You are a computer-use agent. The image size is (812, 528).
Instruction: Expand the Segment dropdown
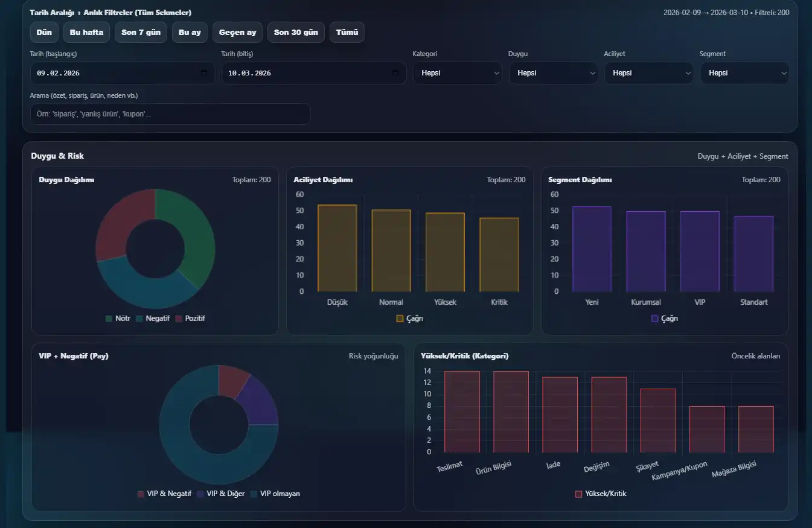[x=744, y=73]
